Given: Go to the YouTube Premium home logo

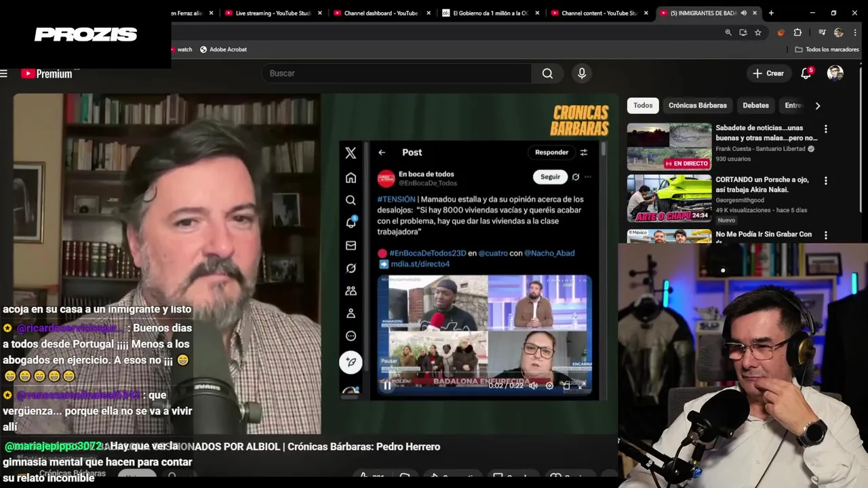Looking at the screenshot, I should pos(47,73).
